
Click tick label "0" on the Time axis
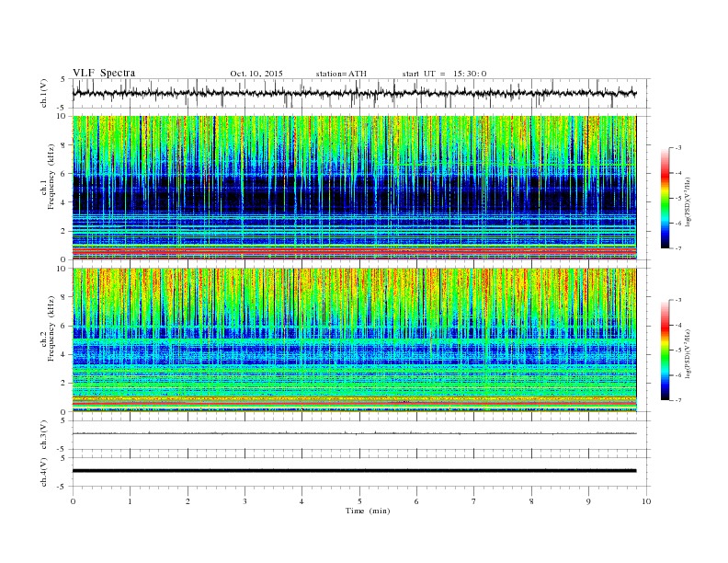coord(73,501)
